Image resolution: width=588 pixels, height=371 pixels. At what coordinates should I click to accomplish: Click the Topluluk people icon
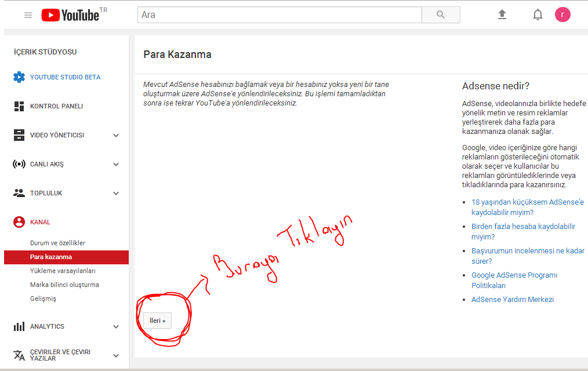(19, 193)
